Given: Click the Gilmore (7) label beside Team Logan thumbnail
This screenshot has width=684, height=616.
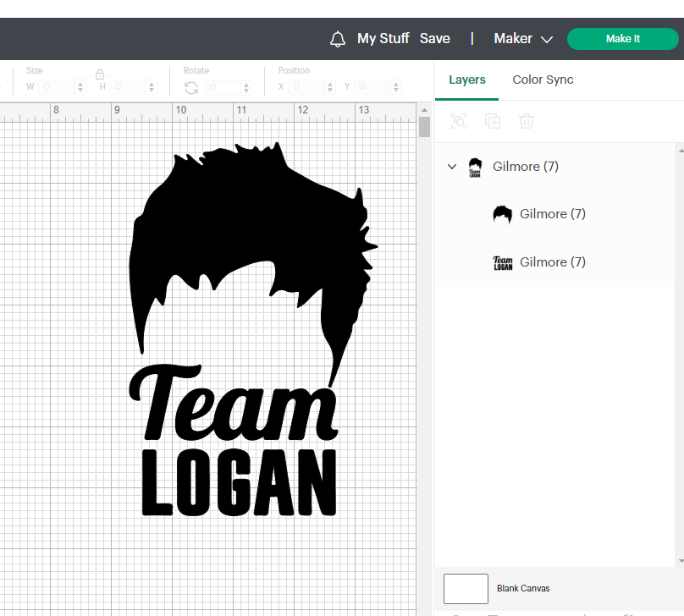Looking at the screenshot, I should [x=552, y=262].
